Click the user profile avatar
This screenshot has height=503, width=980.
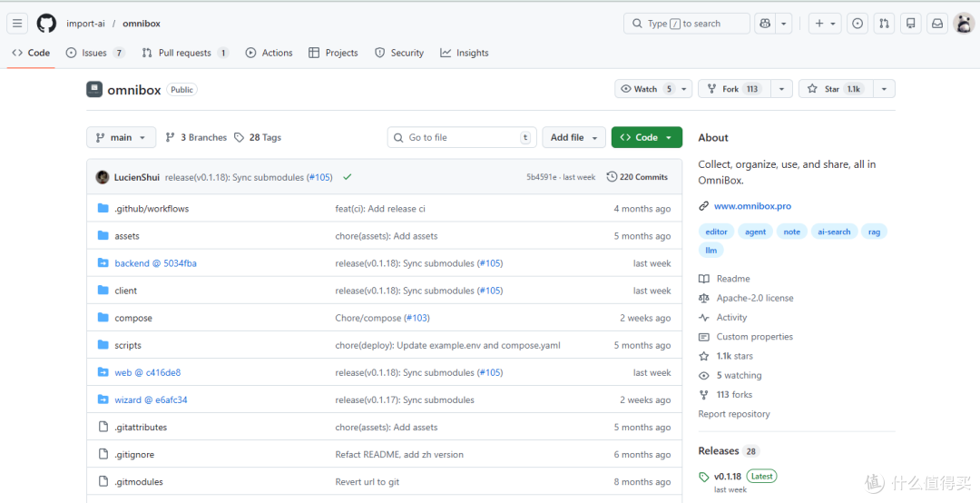click(964, 24)
